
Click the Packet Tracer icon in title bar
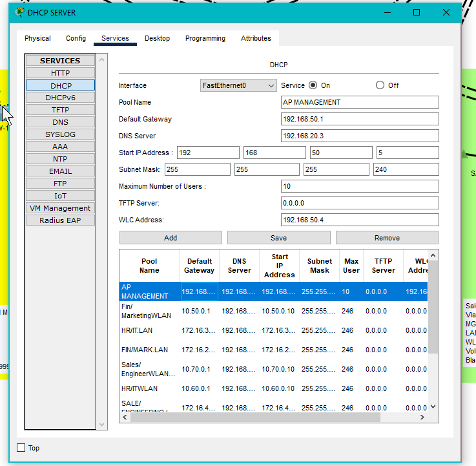pyautogui.click(x=20, y=12)
